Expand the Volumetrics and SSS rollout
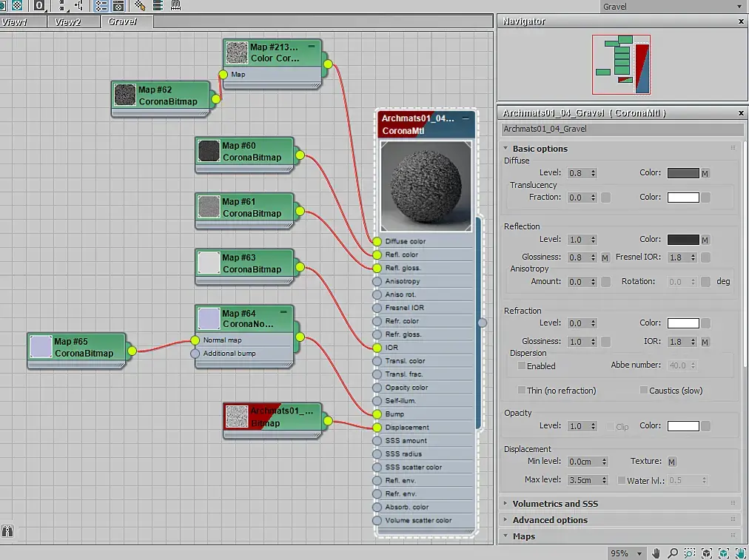This screenshot has height=560, width=749. coord(555,504)
